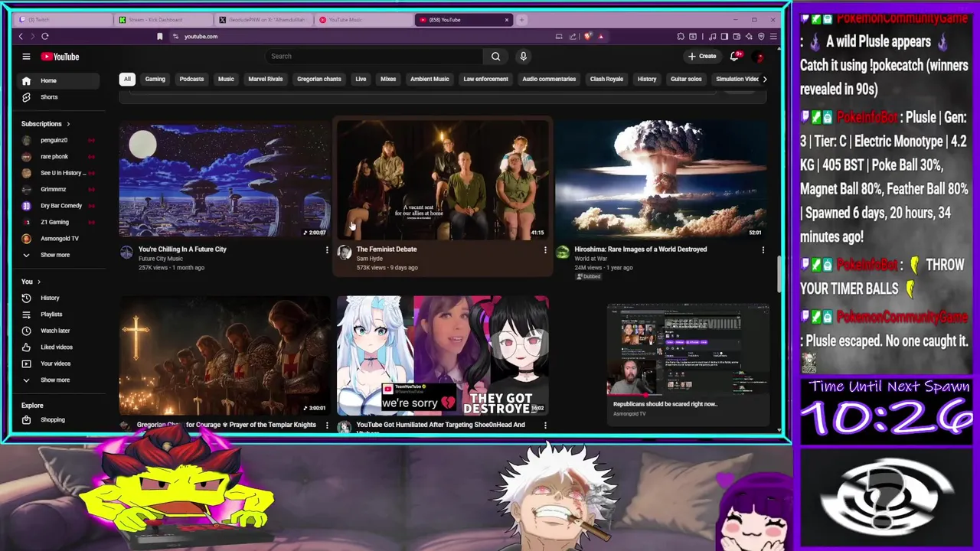Open Liked videos list
980x551 pixels.
58,347
